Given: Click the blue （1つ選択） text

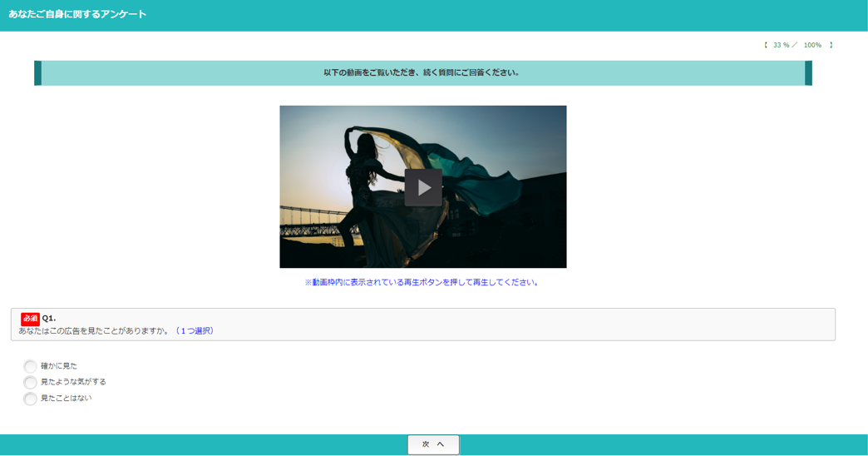Looking at the screenshot, I should click(195, 331).
